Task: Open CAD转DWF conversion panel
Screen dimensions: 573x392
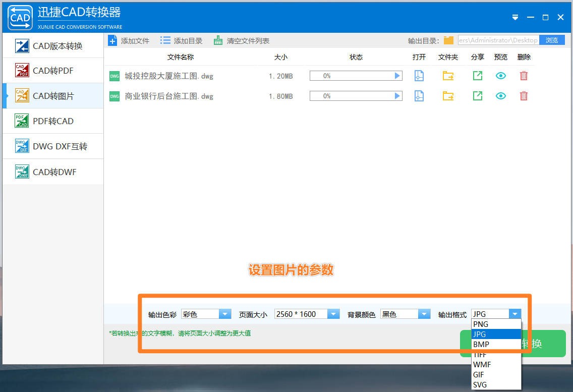Action: [53, 172]
